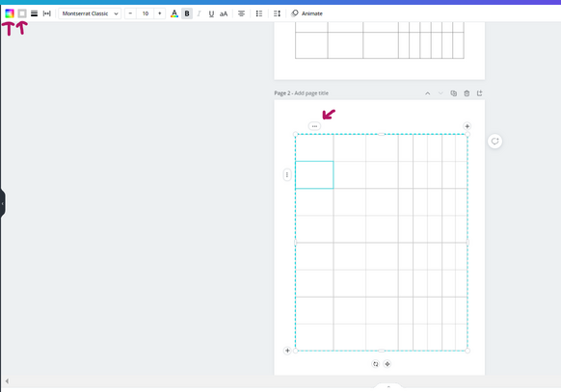The width and height of the screenshot is (561, 392).
Task: Open the table border color option
Action: pyautogui.click(x=22, y=13)
